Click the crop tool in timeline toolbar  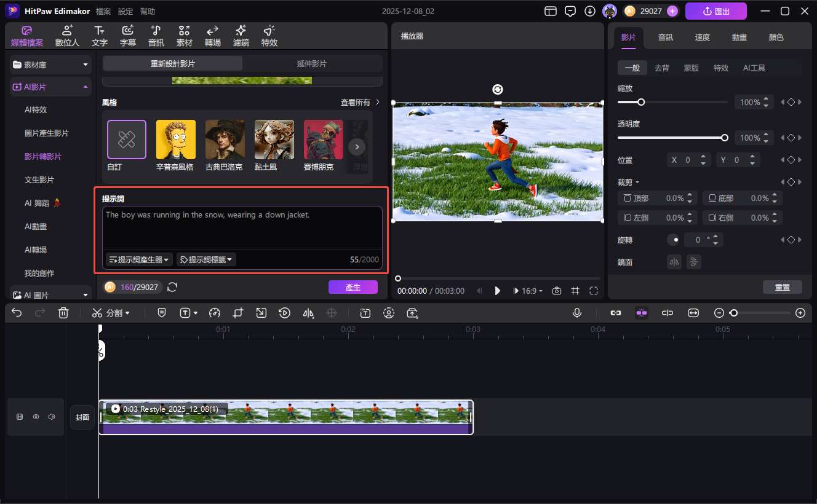tap(238, 313)
